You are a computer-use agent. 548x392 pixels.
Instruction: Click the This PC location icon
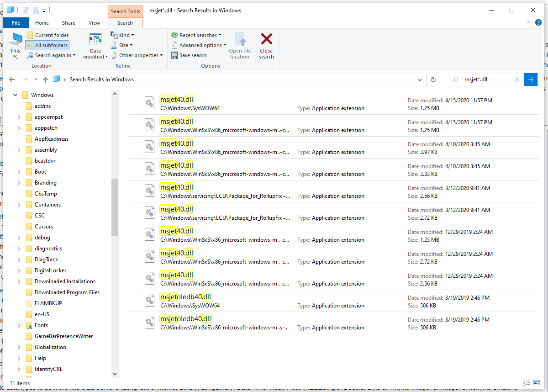16,45
